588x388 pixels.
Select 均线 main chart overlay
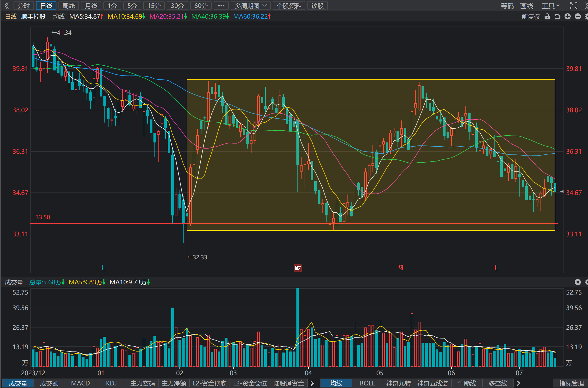click(x=336, y=383)
